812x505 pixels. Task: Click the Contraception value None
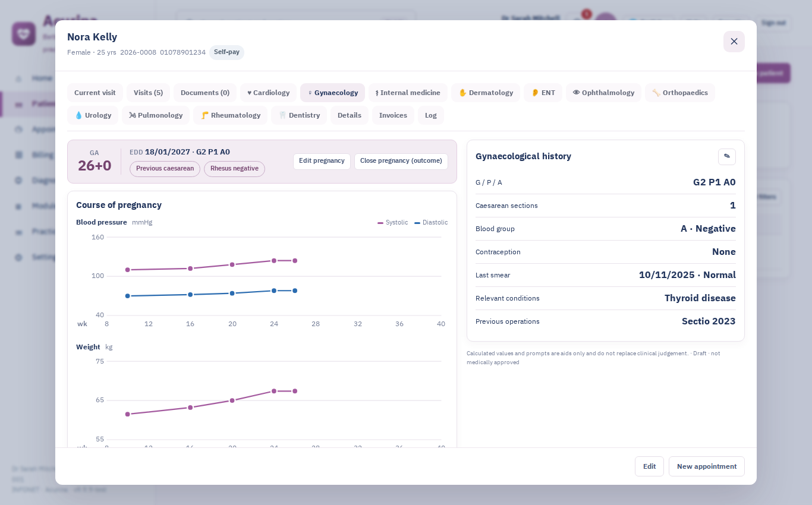coord(724,252)
